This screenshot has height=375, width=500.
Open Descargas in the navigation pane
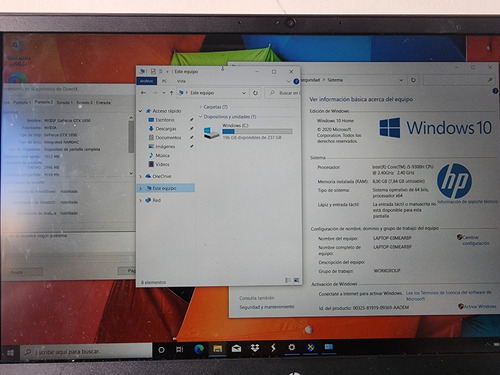[162, 129]
